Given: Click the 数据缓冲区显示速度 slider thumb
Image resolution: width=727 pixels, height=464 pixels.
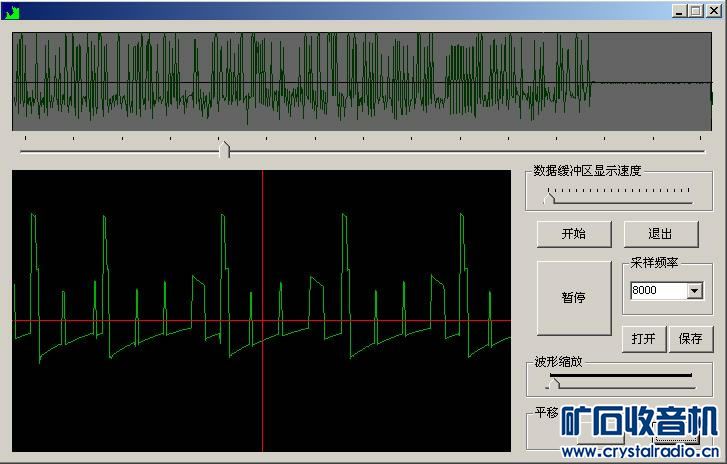Looking at the screenshot, I should click(547, 197).
